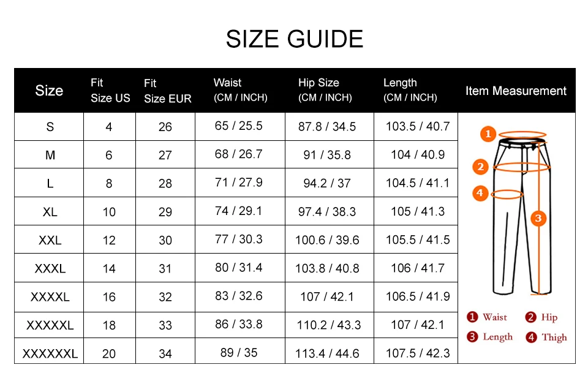Click the waist value 65 / 25.5
Screen dimensions: 588x381
click(238, 126)
